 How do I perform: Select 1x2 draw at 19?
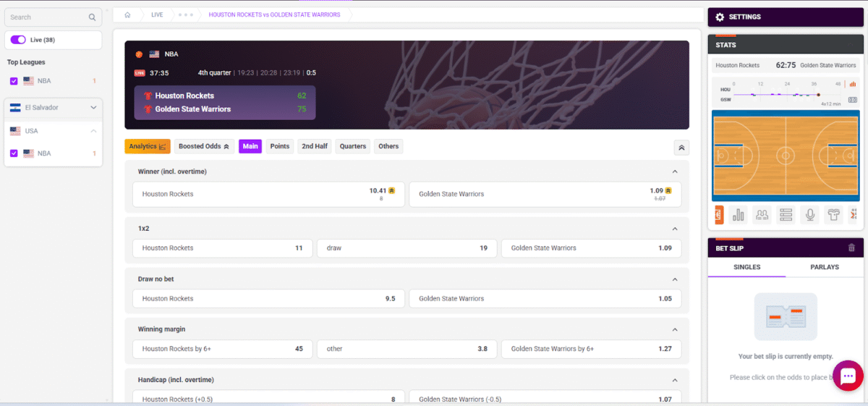[x=407, y=248]
